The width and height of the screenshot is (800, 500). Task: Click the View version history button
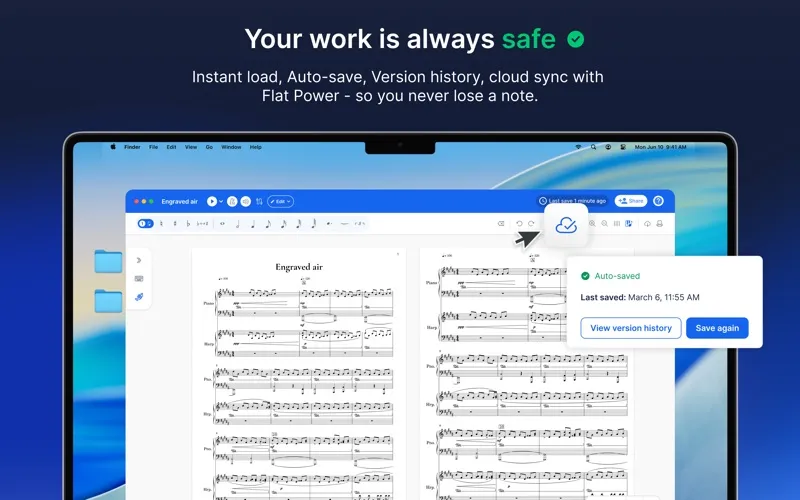[x=631, y=328]
